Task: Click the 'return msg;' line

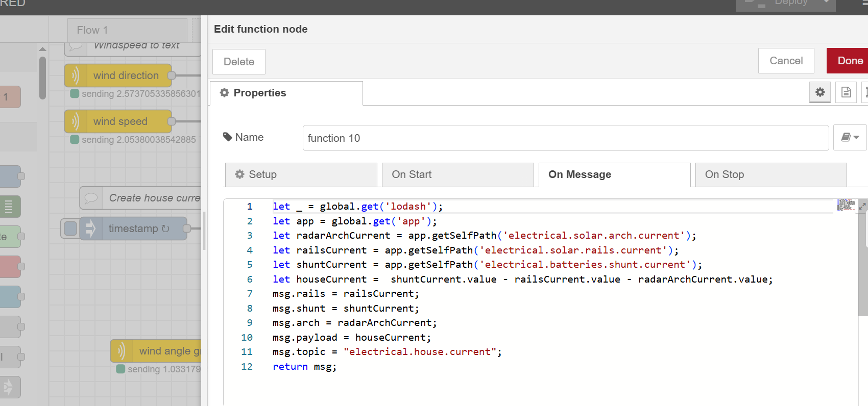Action: click(x=304, y=367)
